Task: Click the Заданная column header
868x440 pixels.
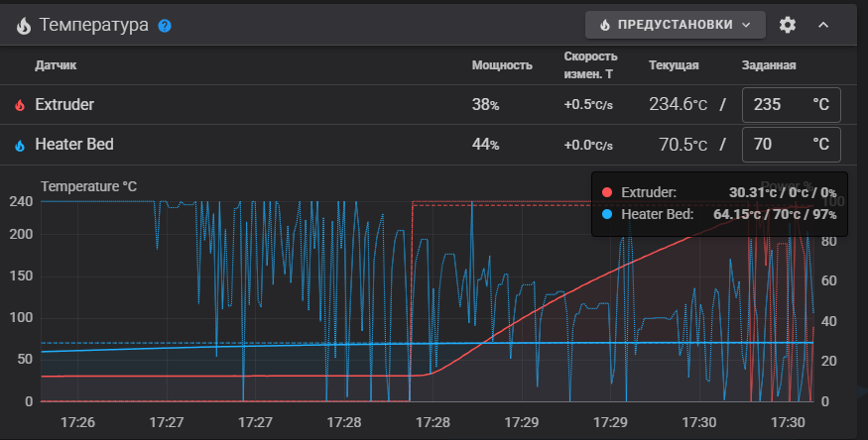Action: (x=769, y=65)
